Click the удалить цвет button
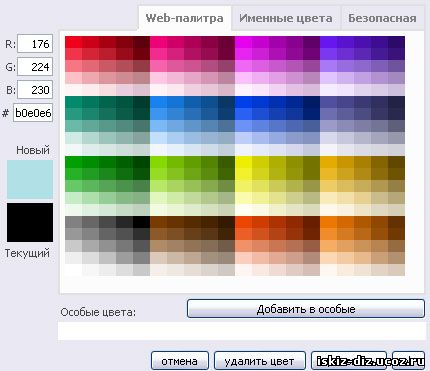Screen dimensions: 430x371 click(x=259, y=361)
